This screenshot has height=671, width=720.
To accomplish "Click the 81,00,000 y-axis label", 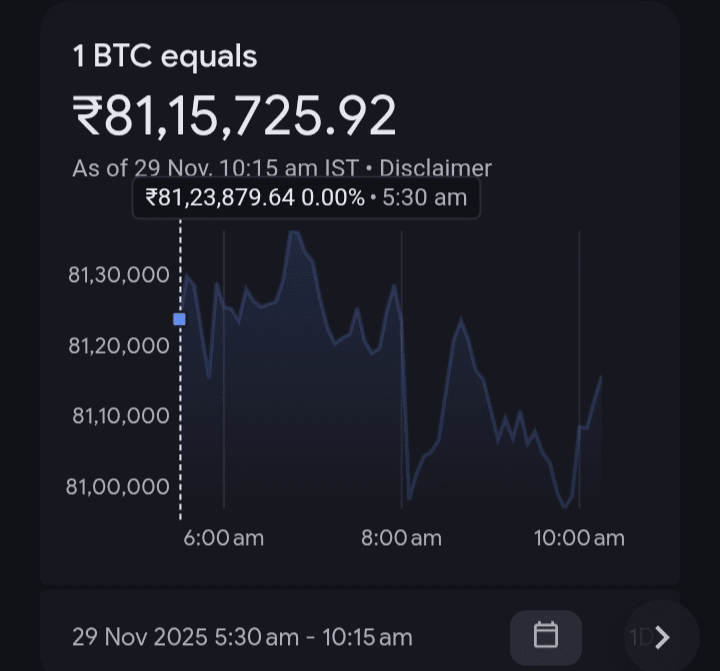I will (118, 486).
